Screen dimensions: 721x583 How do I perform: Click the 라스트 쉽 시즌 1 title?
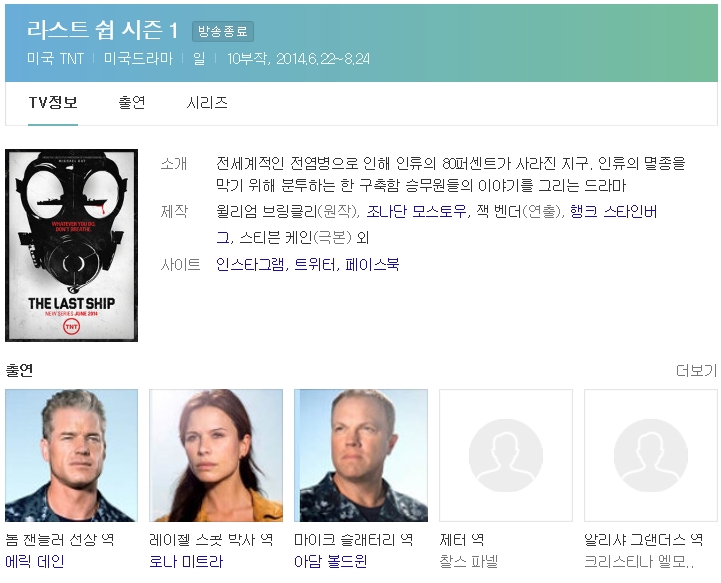click(103, 30)
